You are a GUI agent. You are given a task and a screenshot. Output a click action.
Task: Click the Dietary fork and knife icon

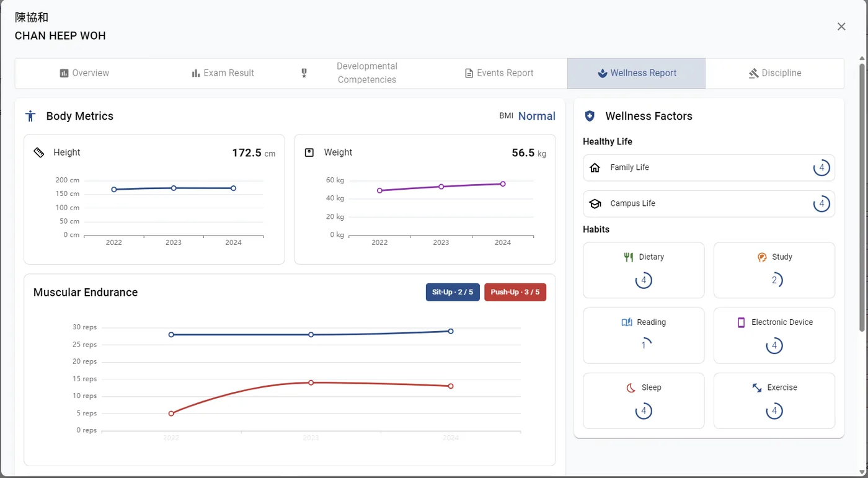pos(629,257)
